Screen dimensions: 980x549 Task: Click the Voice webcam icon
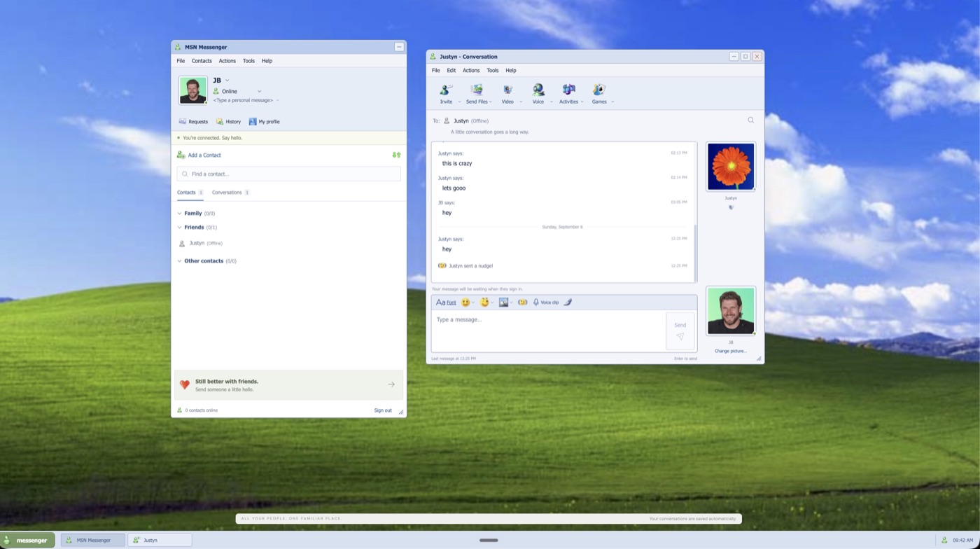click(x=538, y=90)
